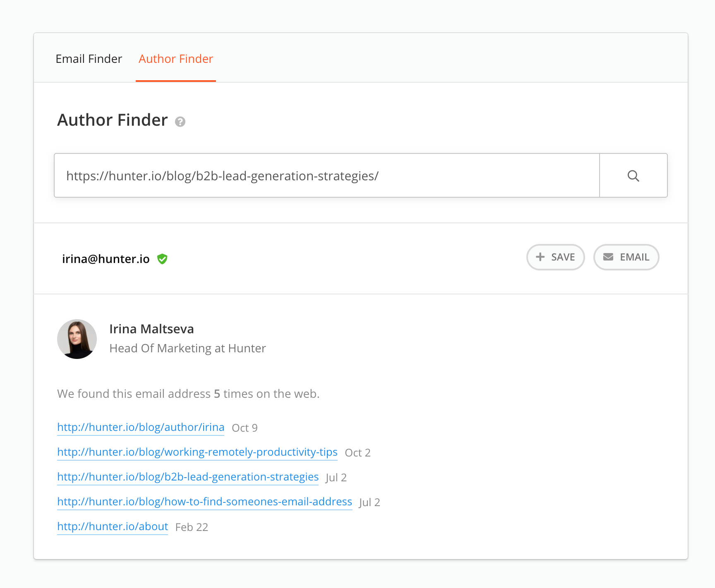Open the hunter.io/about source link

coord(113,526)
